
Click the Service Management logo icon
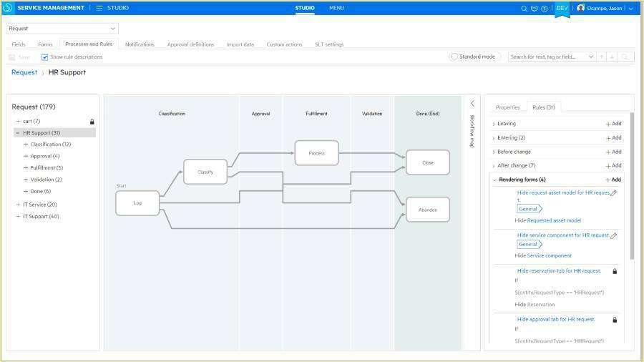click(8, 8)
